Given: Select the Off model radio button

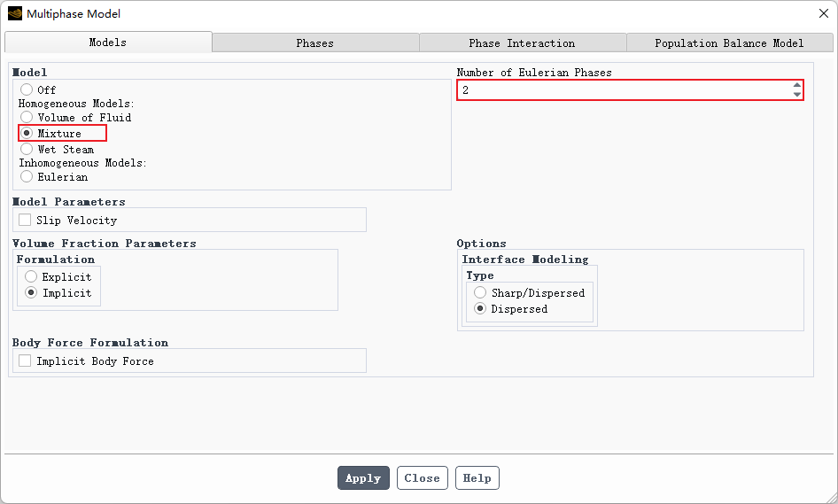Looking at the screenshot, I should pos(27,89).
